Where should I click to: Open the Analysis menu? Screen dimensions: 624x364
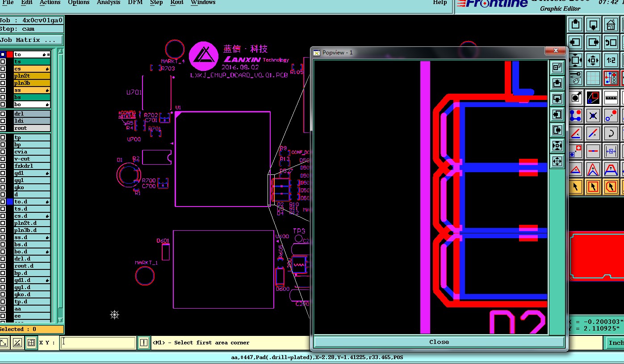click(x=109, y=3)
